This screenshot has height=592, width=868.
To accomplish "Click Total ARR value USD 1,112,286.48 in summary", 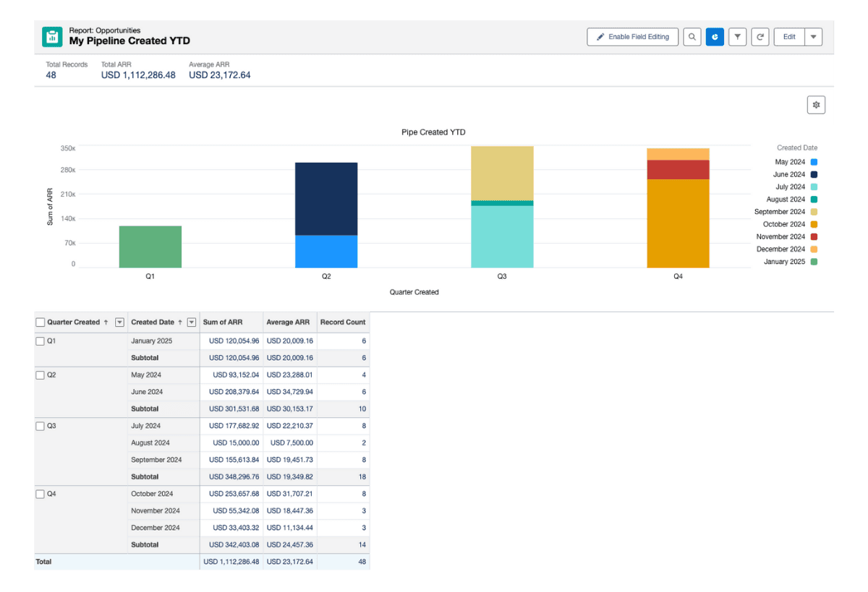I will [138, 75].
